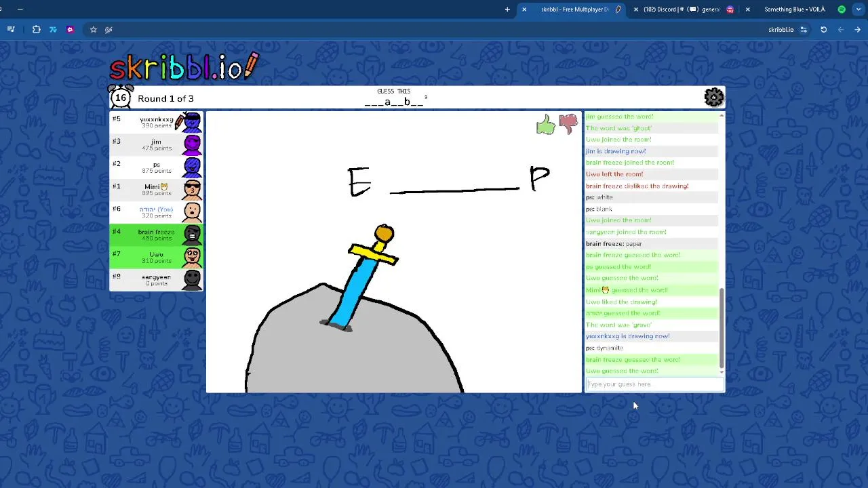Screen dimensions: 868x488
Task: Click the guess input field
Action: pyautogui.click(x=654, y=384)
